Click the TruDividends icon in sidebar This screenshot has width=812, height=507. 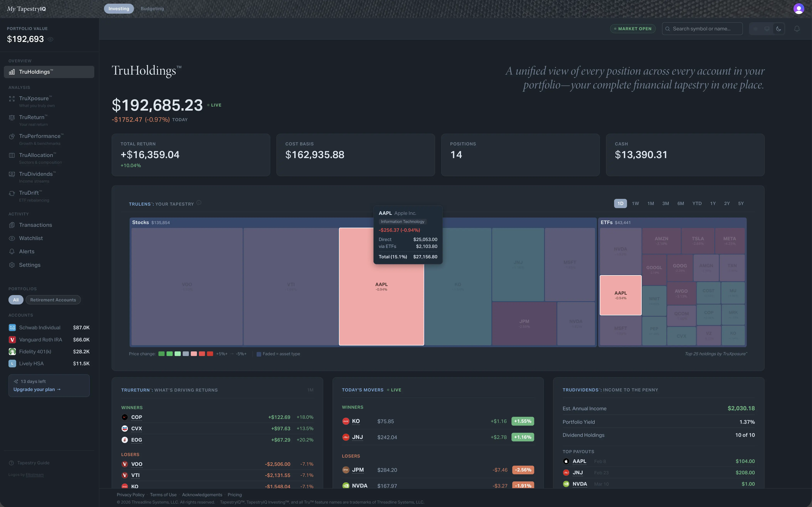[12, 174]
